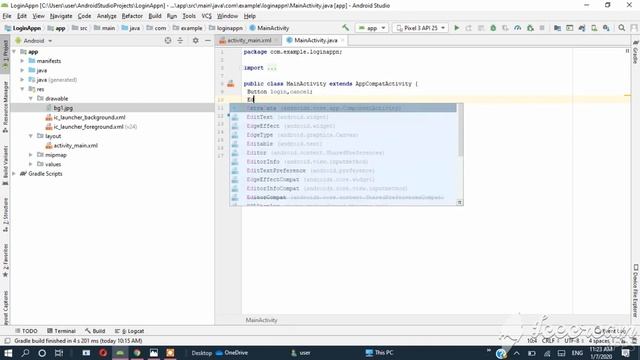Expand the mipmap folder
The height and width of the screenshot is (360, 640).
(x=31, y=155)
